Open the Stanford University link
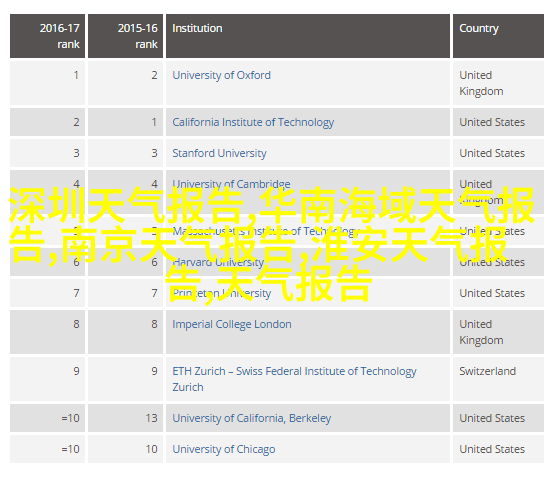 click(219, 154)
